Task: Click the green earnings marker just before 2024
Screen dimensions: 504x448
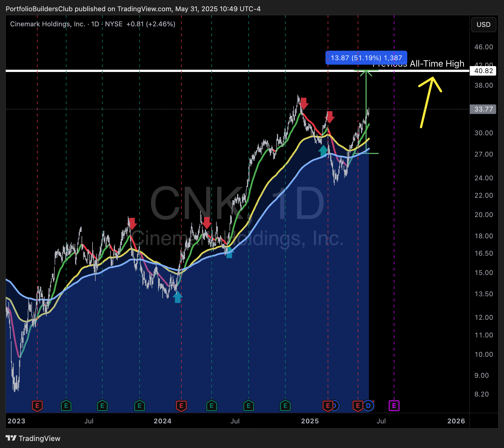Action: (x=140, y=406)
